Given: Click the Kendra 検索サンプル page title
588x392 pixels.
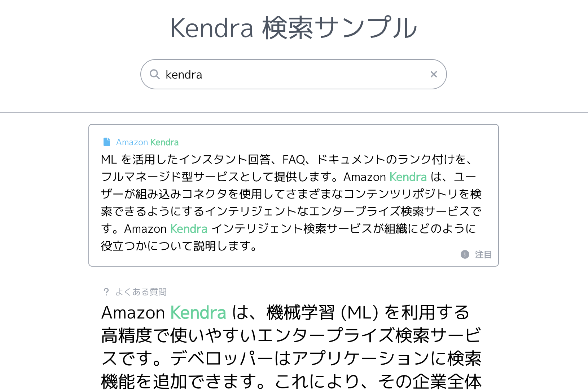Looking at the screenshot, I should point(294,28).
